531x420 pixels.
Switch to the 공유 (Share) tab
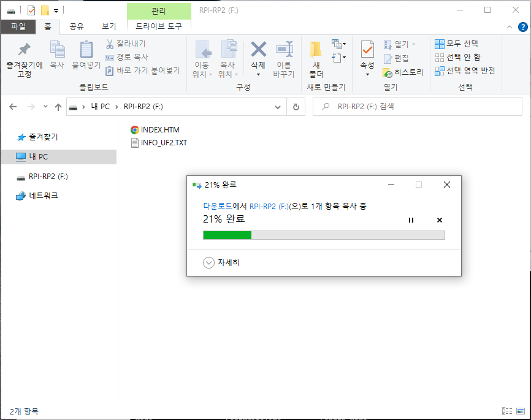[x=77, y=26]
